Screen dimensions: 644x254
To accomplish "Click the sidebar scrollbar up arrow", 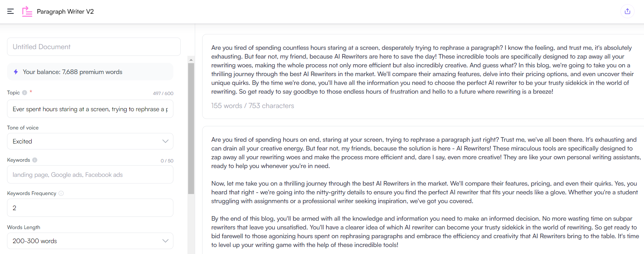I will tap(191, 60).
